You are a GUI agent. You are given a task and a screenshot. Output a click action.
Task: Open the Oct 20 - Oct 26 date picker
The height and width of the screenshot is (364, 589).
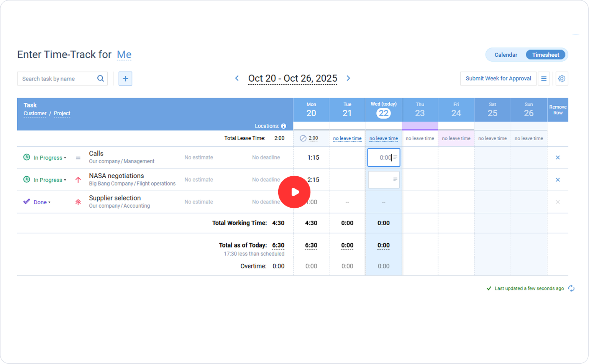tap(292, 79)
